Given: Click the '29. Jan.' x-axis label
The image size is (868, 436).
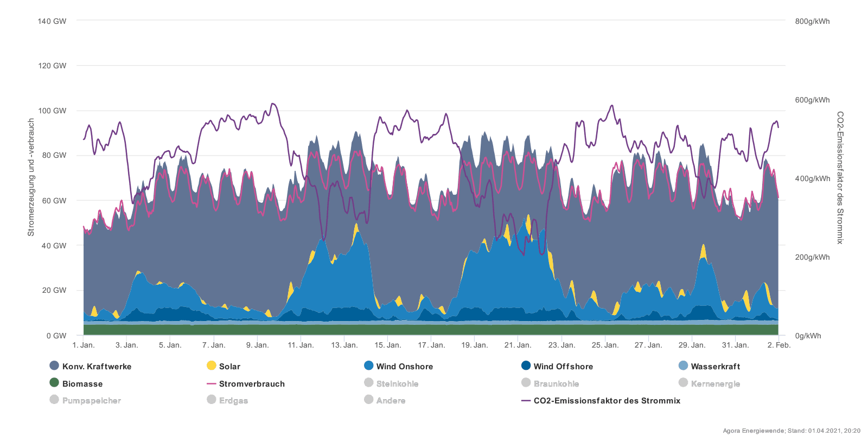Looking at the screenshot, I should 692,345.
